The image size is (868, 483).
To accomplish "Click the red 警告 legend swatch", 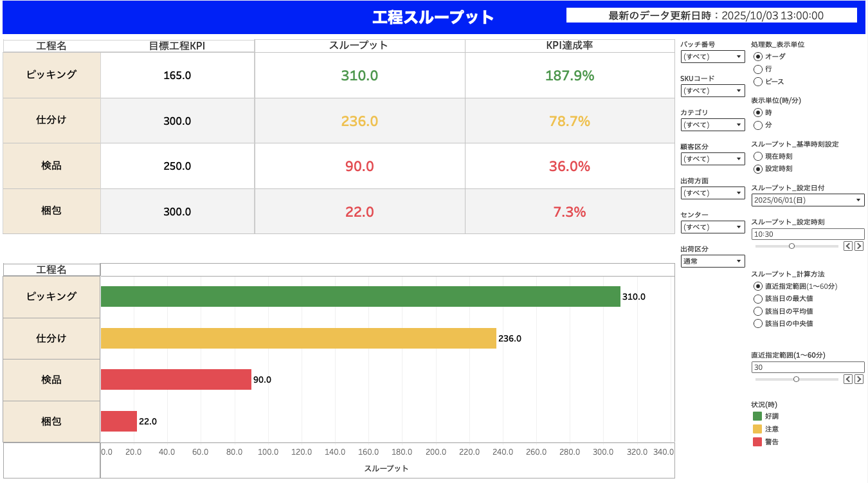I will click(757, 442).
